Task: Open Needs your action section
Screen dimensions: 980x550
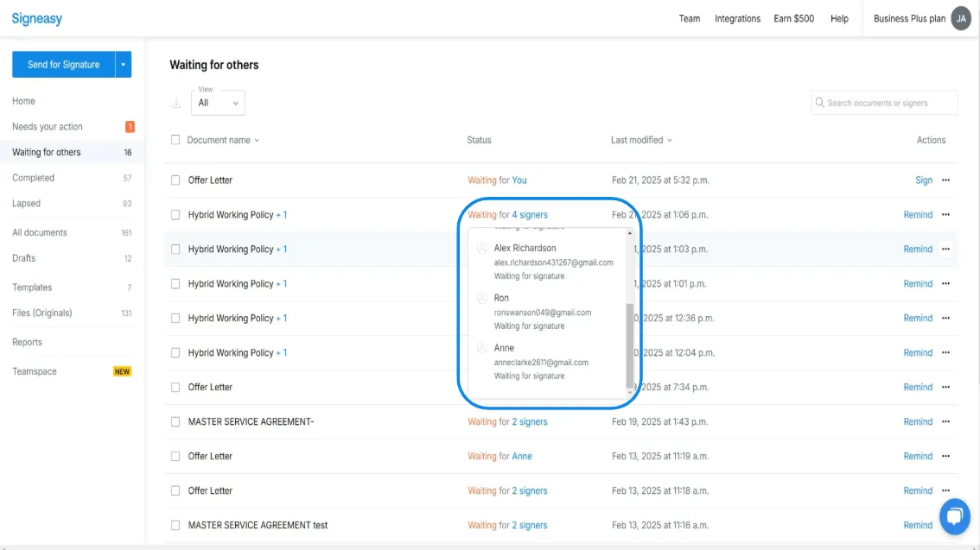Action: 48,127
